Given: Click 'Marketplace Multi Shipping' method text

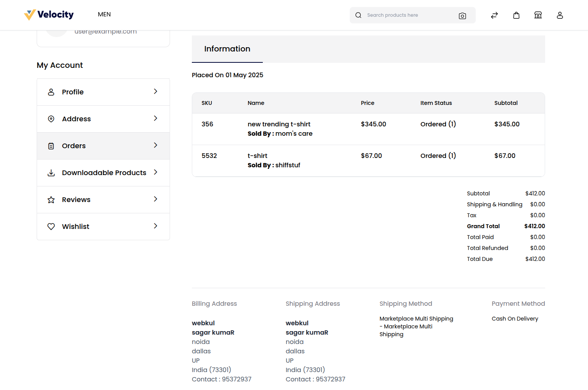Looking at the screenshot, I should pyautogui.click(x=416, y=326).
